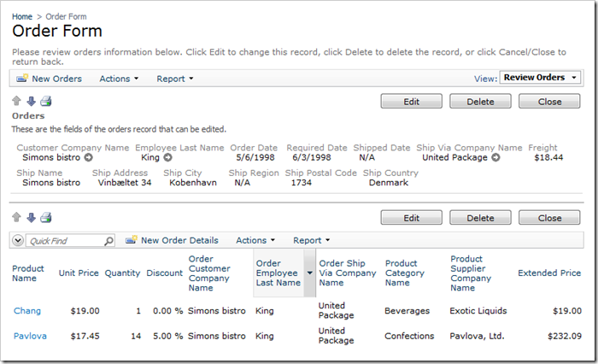Screen dimensions: 598x364
Task: Click the $17.45 unit price cell
Action: tap(85, 336)
